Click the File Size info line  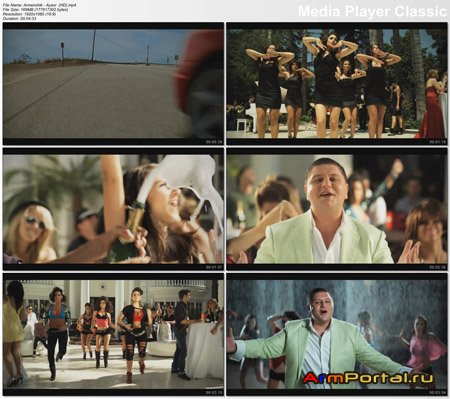35,10
